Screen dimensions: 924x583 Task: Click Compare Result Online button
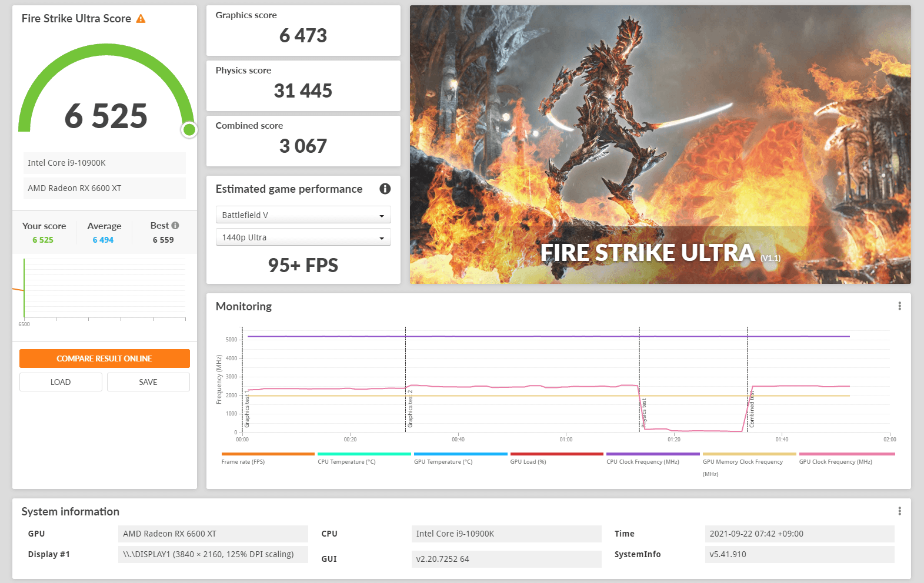pyautogui.click(x=104, y=358)
